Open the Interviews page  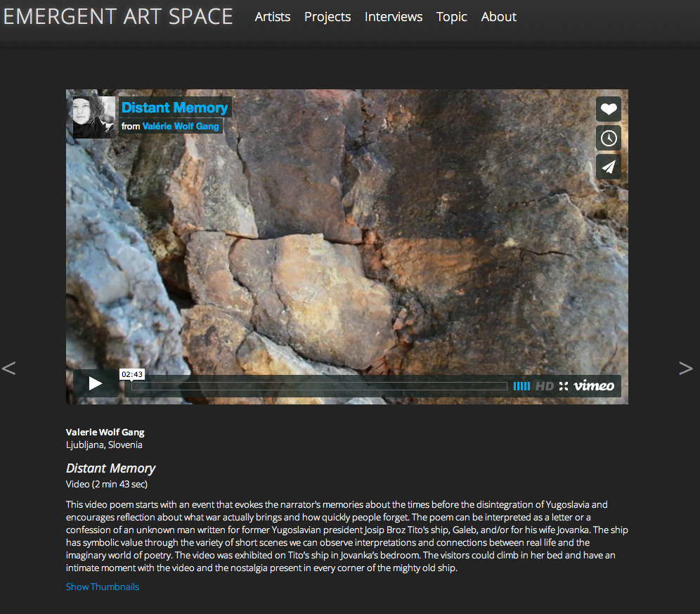pyautogui.click(x=394, y=17)
